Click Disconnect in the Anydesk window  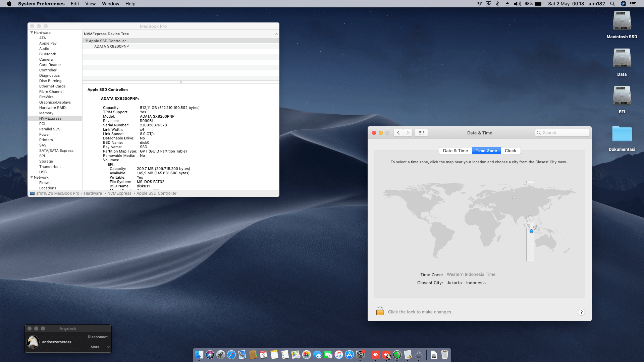click(x=98, y=337)
